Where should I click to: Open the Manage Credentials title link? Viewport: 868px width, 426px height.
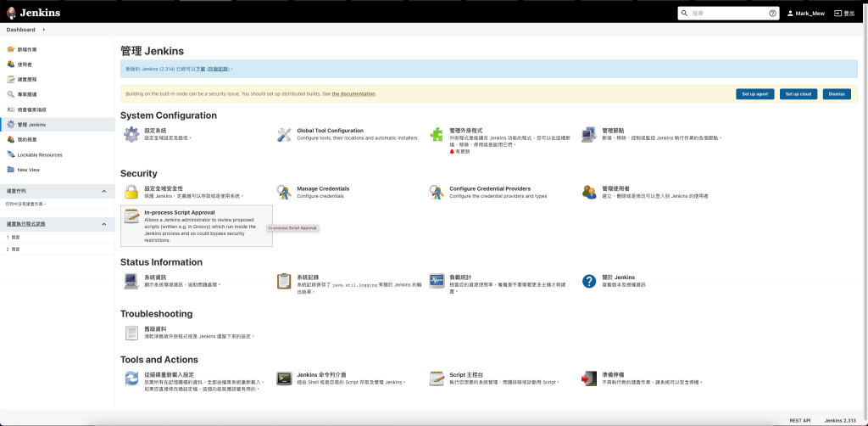(x=323, y=188)
